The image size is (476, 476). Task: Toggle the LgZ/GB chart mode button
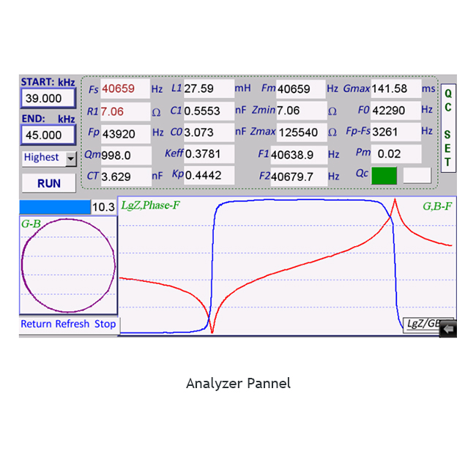pos(421,324)
